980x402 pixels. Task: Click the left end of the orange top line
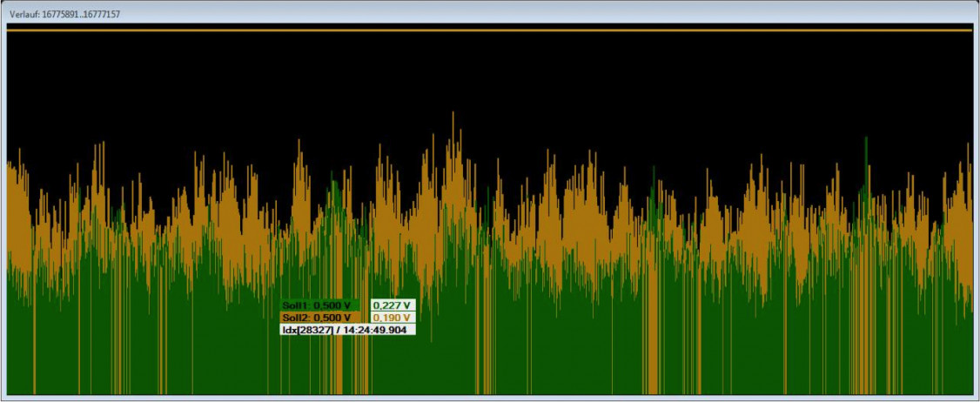click(10, 29)
